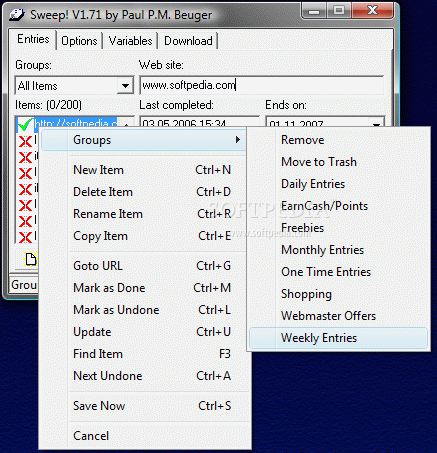Click the Web site input field
Viewport: 437px width, 453px height.
[x=262, y=85]
